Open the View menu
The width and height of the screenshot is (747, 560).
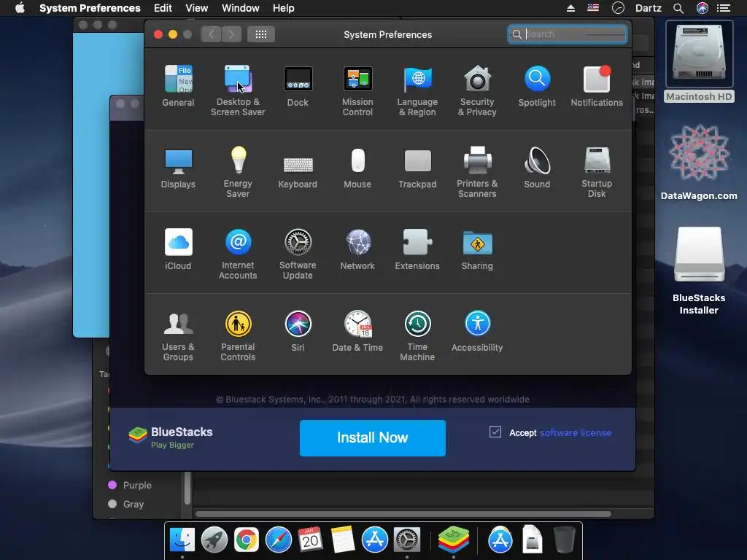[x=197, y=8]
